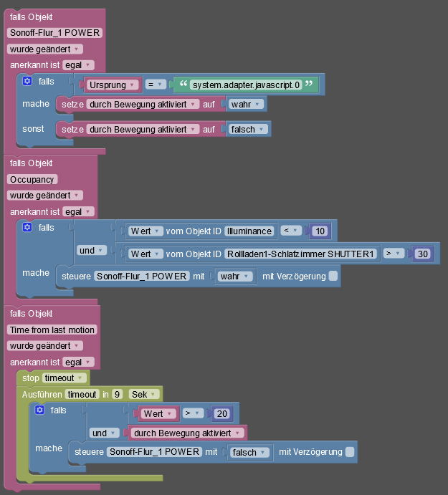The image size is (448, 495).
Task: Edit the number 20 threshold value
Action: click(221, 413)
